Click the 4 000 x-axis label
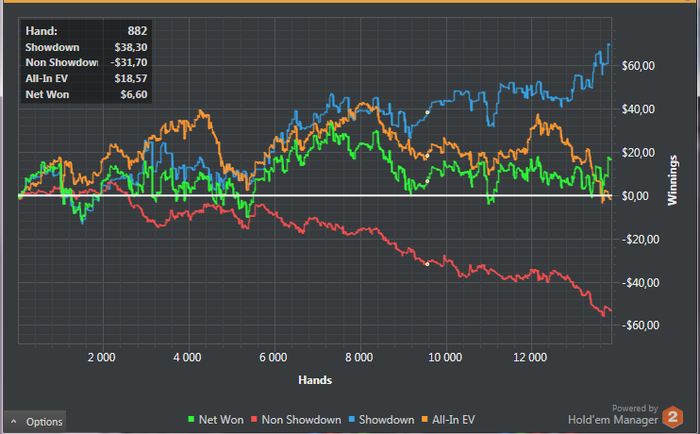The image size is (700, 434). click(x=187, y=357)
